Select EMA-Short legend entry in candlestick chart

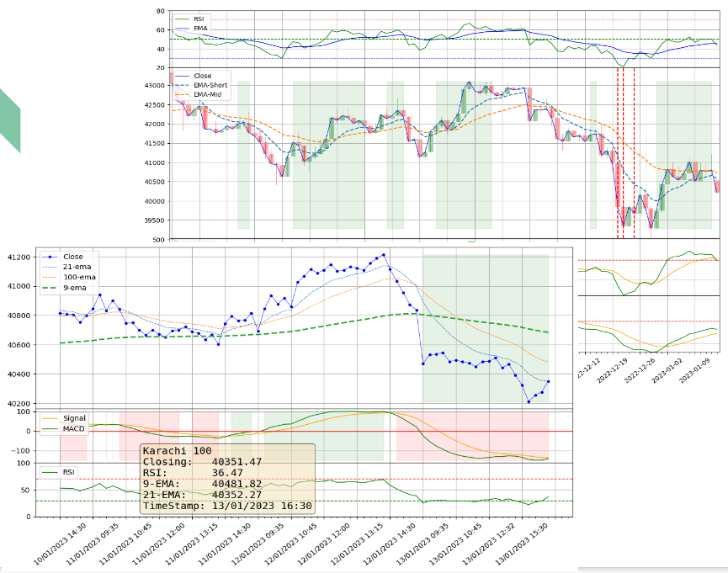(x=210, y=85)
